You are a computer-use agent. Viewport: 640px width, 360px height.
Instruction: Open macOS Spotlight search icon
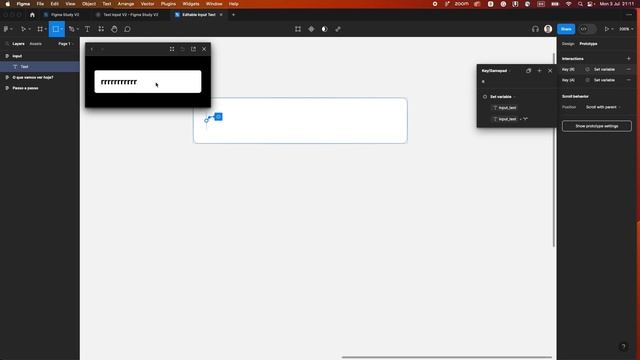tap(580, 4)
